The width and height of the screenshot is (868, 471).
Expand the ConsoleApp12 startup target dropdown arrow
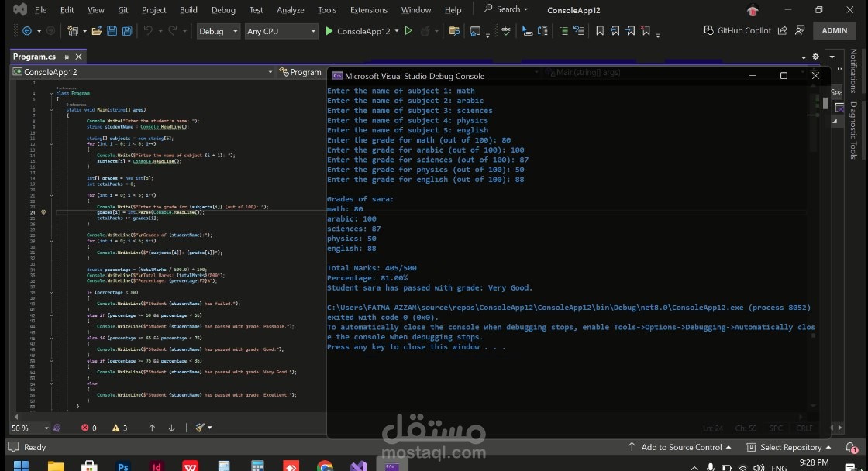[397, 31]
